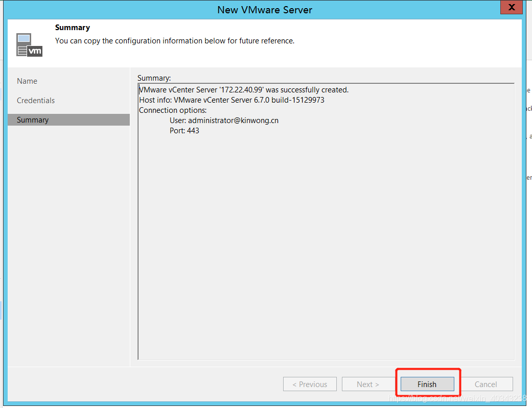The width and height of the screenshot is (532, 408).
Task: Select the Name wizard step
Action: pos(27,81)
